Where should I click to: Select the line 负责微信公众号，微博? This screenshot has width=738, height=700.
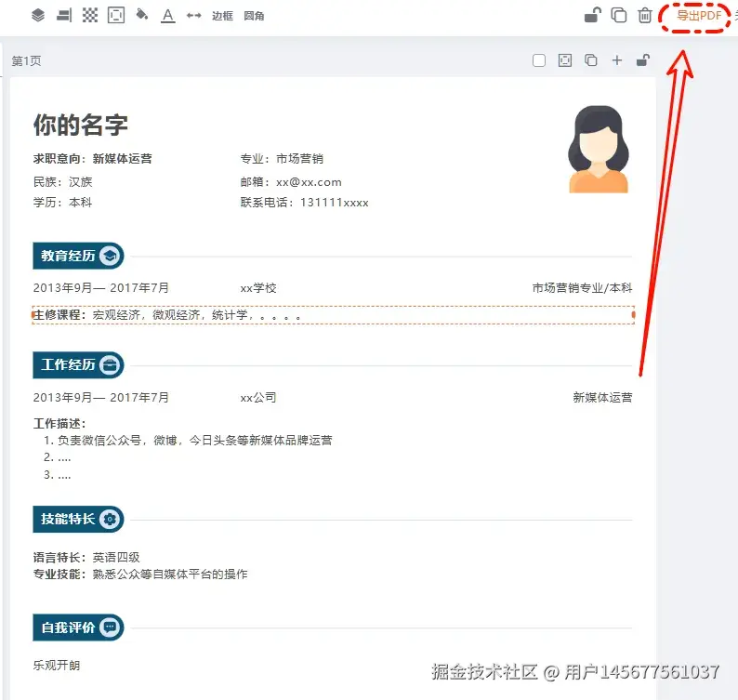(188, 440)
